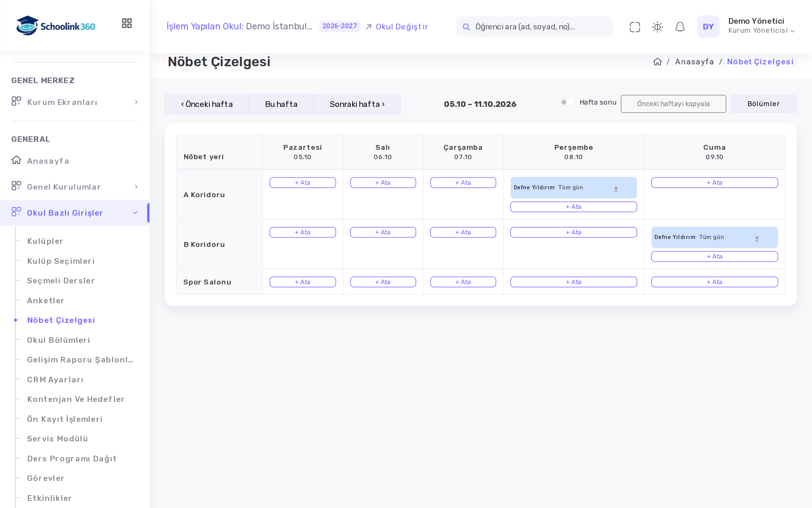812x508 pixels.
Task: Click Anasayfa breadcrumb link
Action: pyautogui.click(x=694, y=62)
